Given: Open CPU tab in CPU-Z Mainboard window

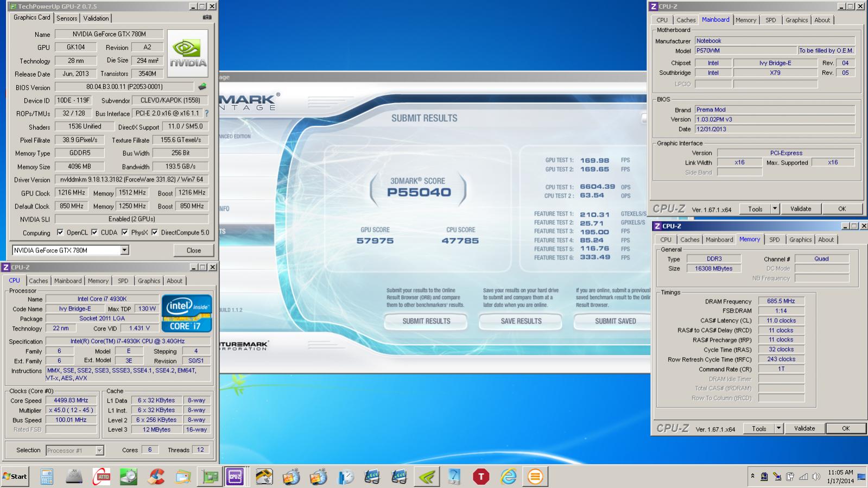Looking at the screenshot, I should coord(662,20).
